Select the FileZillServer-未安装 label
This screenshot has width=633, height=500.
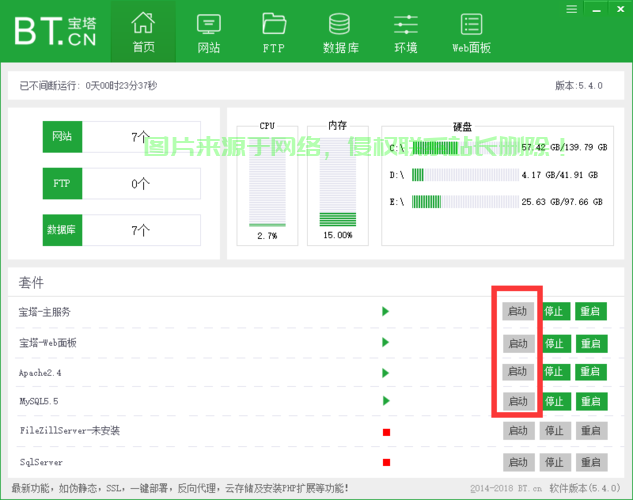(x=70, y=431)
